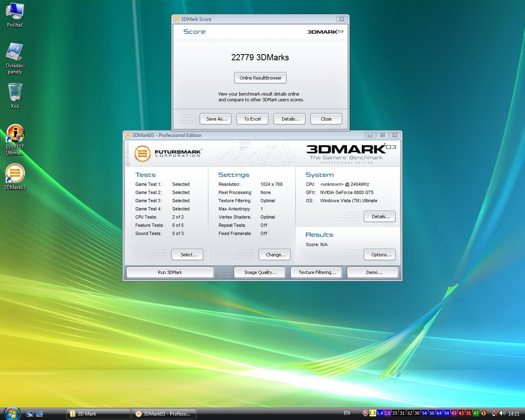Open Options under the Results section
525x420 pixels.
tap(380, 255)
